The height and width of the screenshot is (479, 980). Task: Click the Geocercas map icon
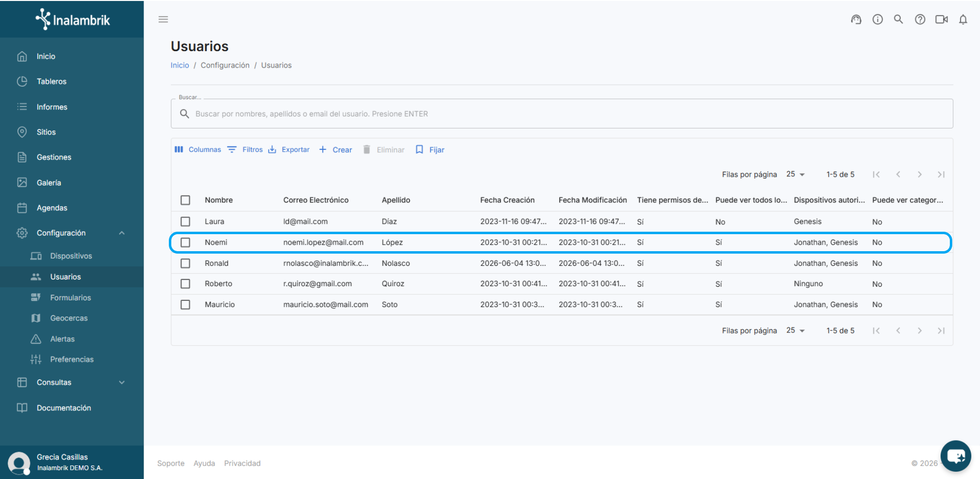click(36, 318)
